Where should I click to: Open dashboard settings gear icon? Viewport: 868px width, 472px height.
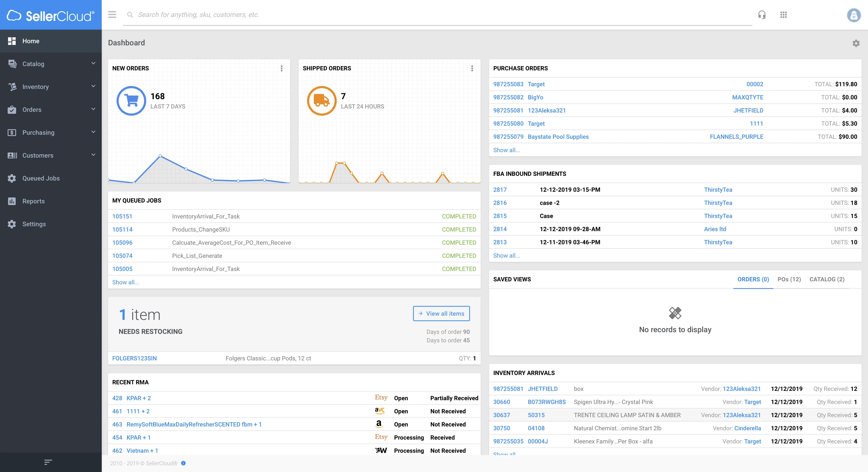pyautogui.click(x=856, y=43)
